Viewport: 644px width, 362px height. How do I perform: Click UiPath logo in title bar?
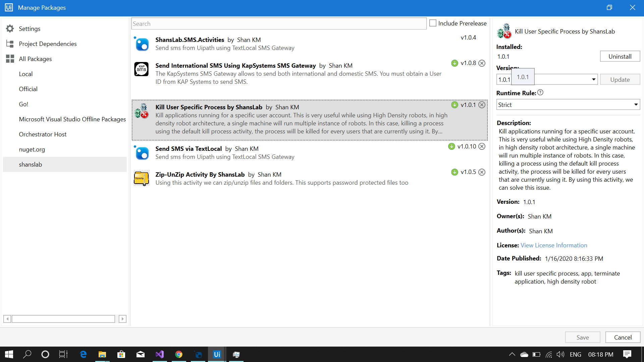click(x=9, y=7)
